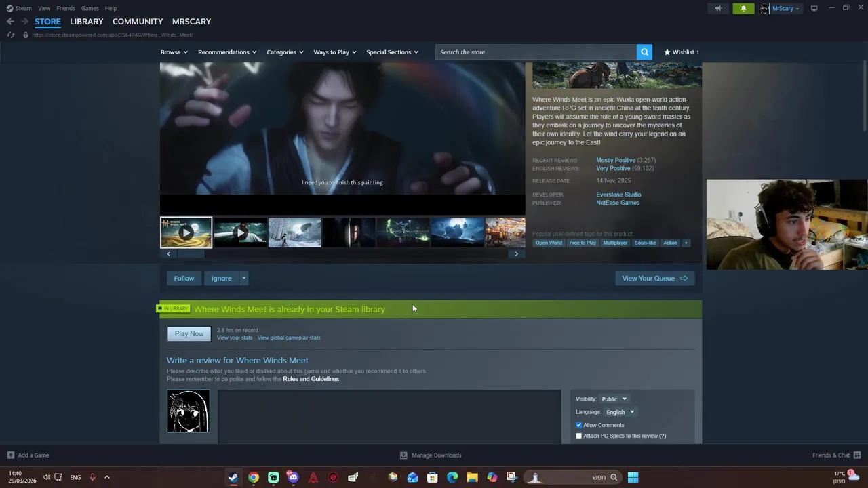Toggle the Allow Comments checkbox
The width and height of the screenshot is (868, 488).
(x=579, y=425)
